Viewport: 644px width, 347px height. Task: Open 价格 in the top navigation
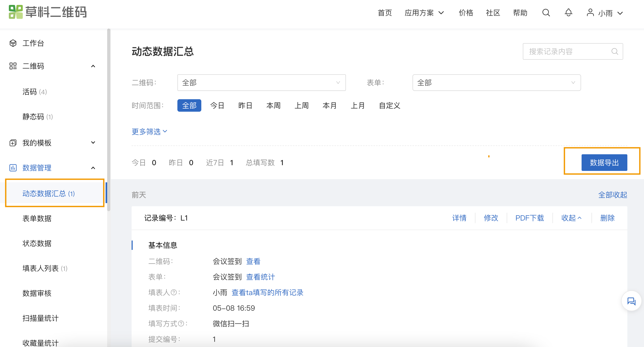coord(466,13)
